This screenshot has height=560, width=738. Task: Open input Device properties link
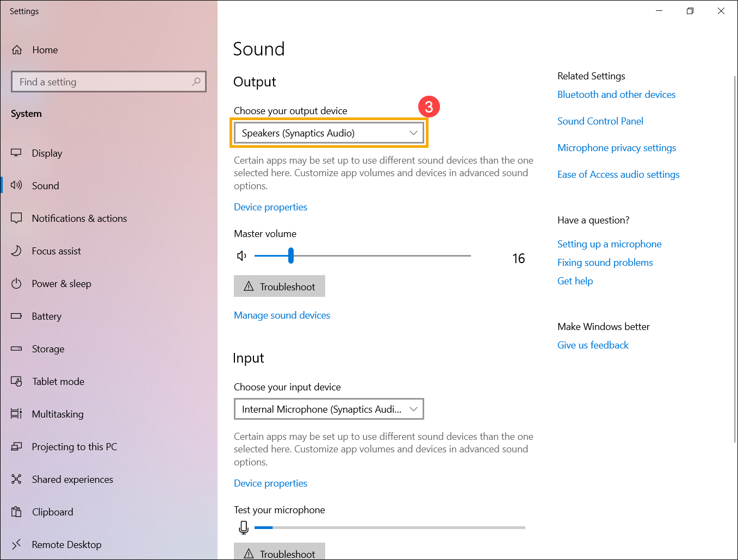270,483
